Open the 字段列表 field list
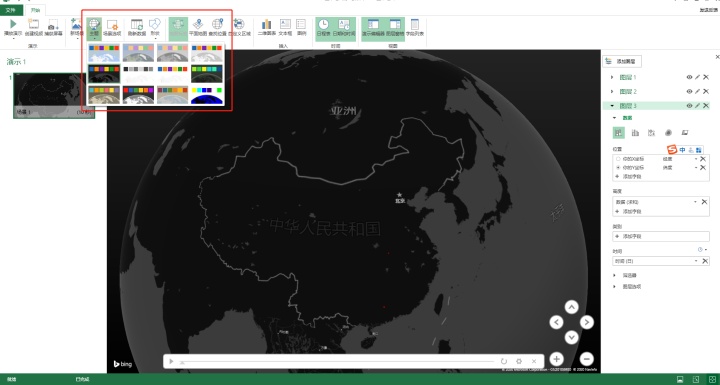 pyautogui.click(x=415, y=28)
